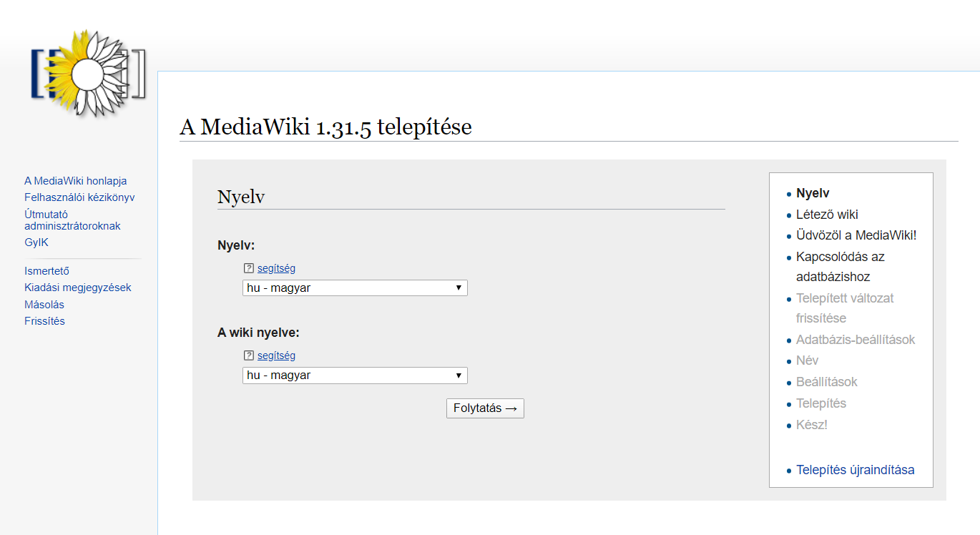Open the Nyelv language dropdown

click(355, 288)
